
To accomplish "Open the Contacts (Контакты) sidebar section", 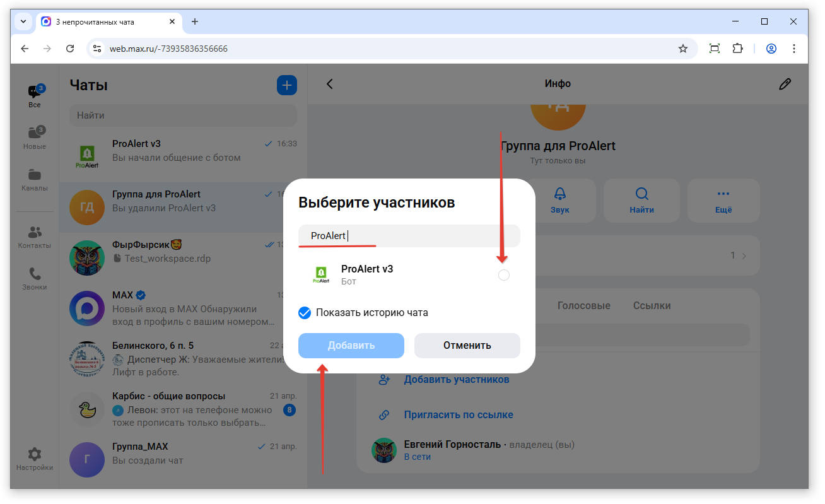I will (34, 237).
